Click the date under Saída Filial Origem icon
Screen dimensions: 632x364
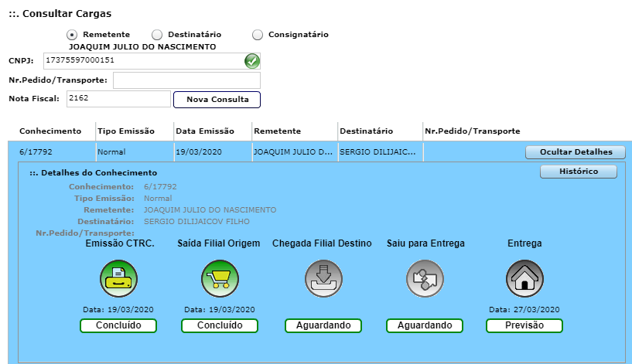220,310
